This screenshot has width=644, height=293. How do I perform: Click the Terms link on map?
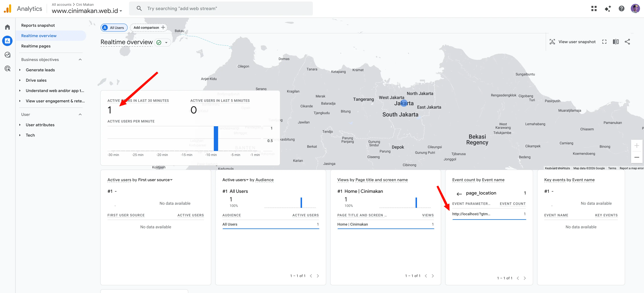(612, 168)
